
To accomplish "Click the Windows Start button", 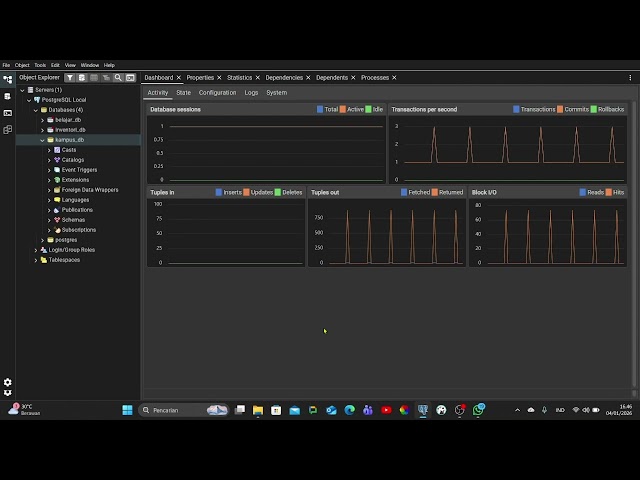I will pyautogui.click(x=127, y=410).
